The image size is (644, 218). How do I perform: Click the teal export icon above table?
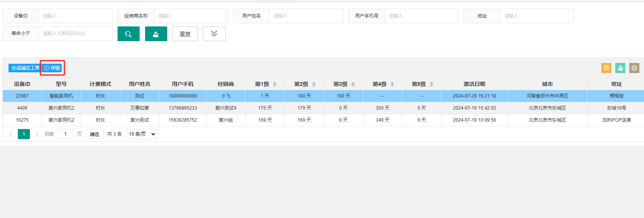click(x=620, y=68)
